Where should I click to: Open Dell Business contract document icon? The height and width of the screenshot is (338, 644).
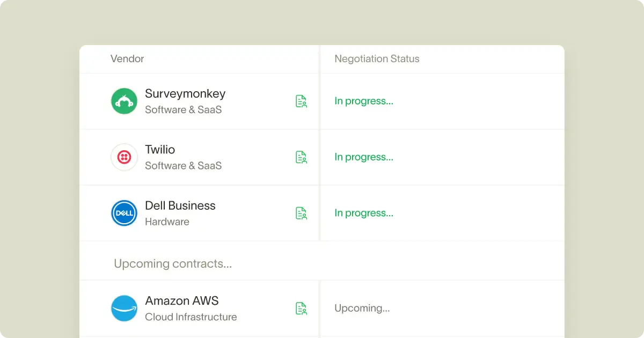[301, 213]
